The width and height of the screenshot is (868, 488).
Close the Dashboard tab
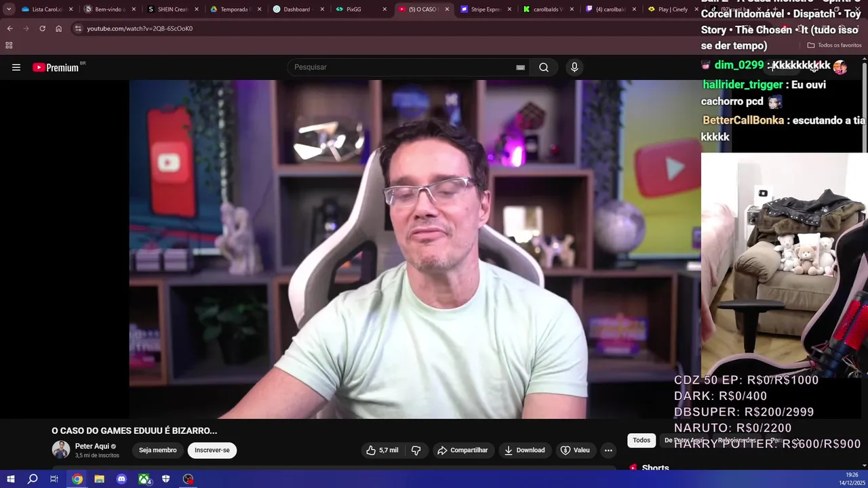tap(322, 9)
